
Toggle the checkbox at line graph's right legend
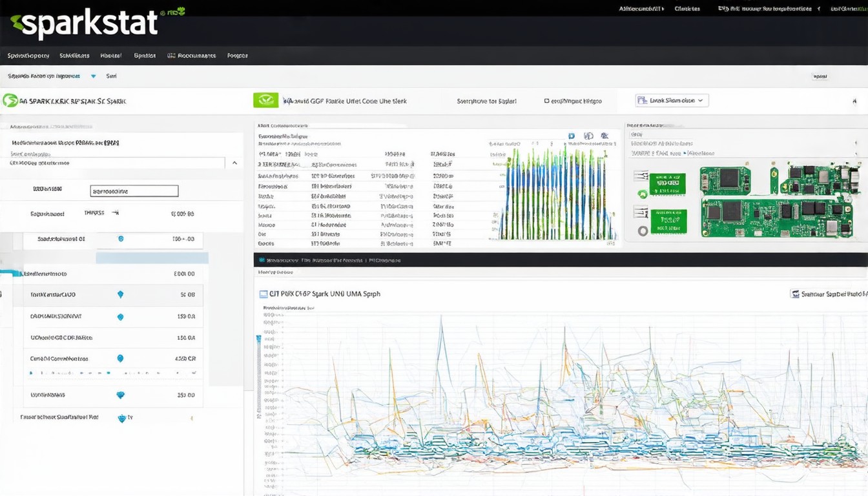[795, 294]
